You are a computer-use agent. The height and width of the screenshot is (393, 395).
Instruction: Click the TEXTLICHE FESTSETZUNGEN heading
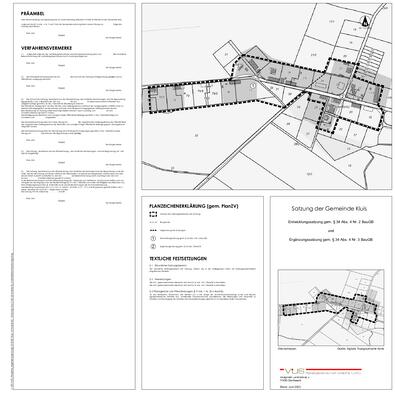click(x=178, y=258)
